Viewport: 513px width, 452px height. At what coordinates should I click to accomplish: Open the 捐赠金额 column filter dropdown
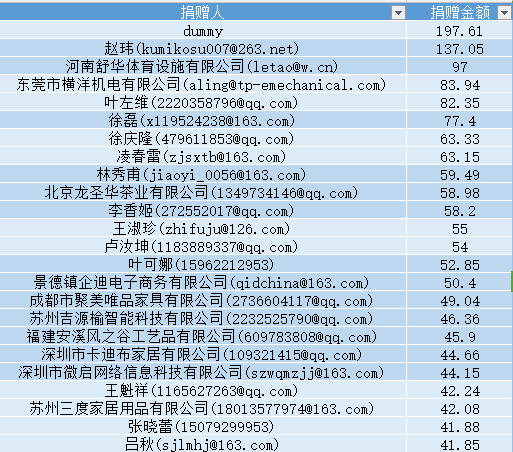pyautogui.click(x=505, y=13)
